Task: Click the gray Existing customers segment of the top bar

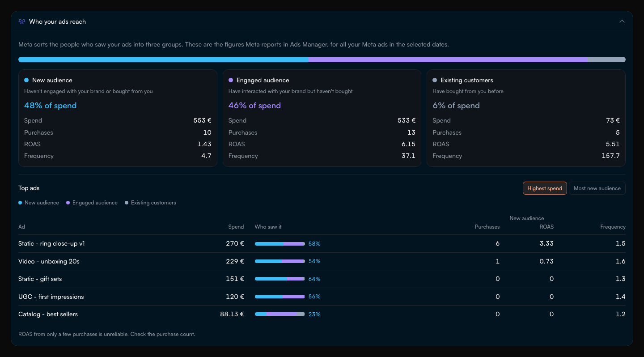Action: pyautogui.click(x=606, y=59)
